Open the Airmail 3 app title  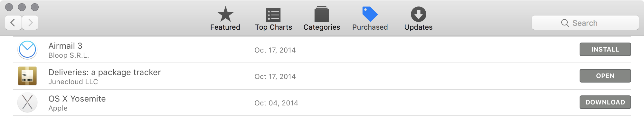(65, 46)
